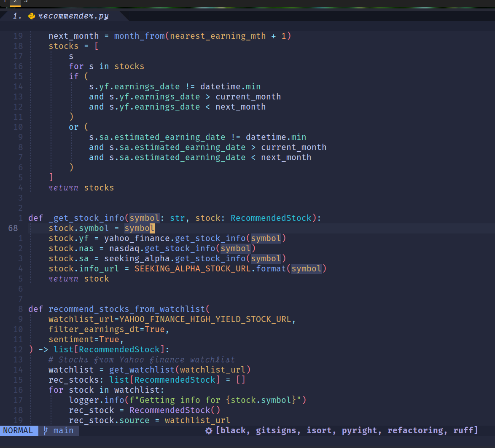This screenshot has width=495, height=448.
Task: Select the recommender.py buffer tab
Action: coord(67,16)
